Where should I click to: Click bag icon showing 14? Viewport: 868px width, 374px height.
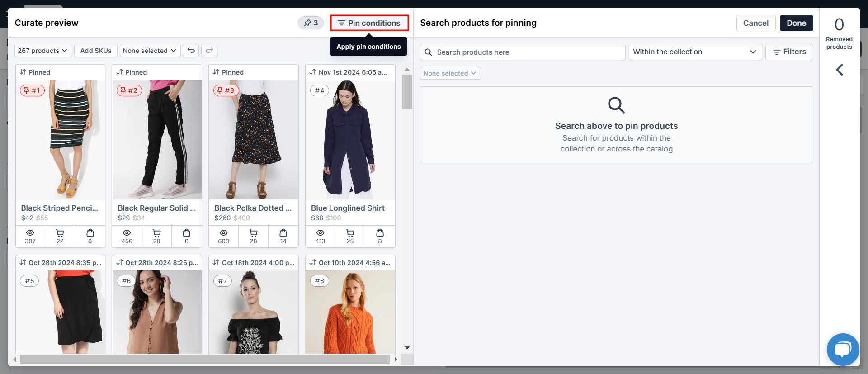coord(283,233)
